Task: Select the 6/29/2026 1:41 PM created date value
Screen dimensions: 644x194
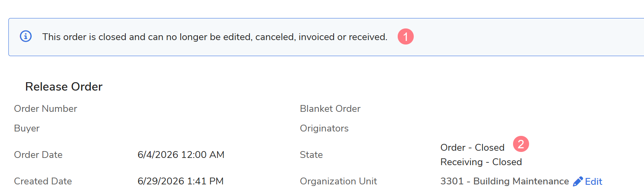Action: click(x=181, y=181)
